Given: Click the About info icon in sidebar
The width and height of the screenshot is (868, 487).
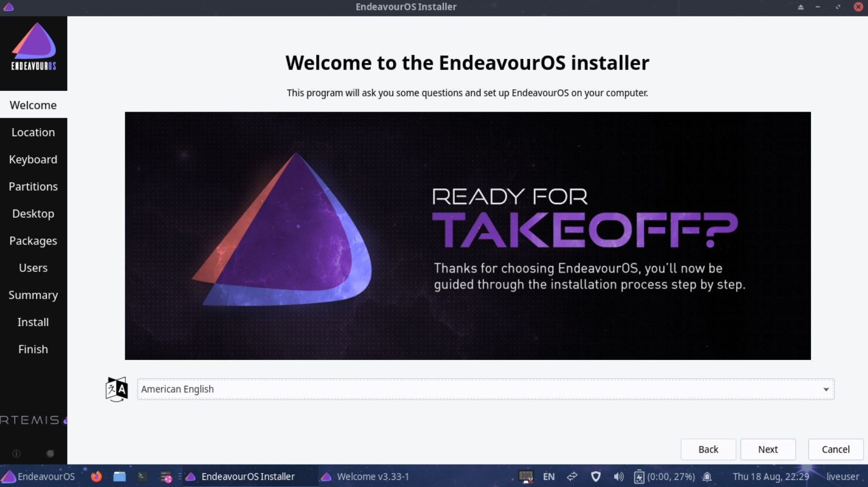Looking at the screenshot, I should [x=16, y=453].
